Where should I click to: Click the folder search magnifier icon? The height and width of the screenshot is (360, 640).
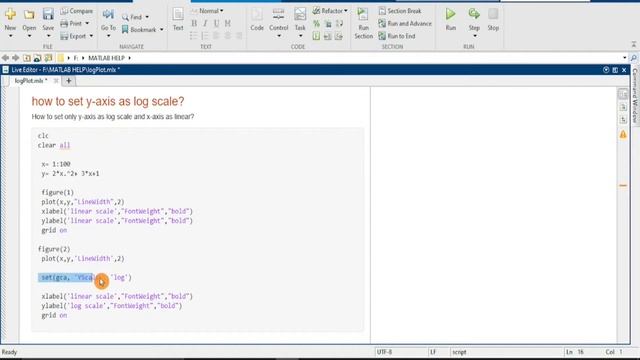(x=633, y=58)
